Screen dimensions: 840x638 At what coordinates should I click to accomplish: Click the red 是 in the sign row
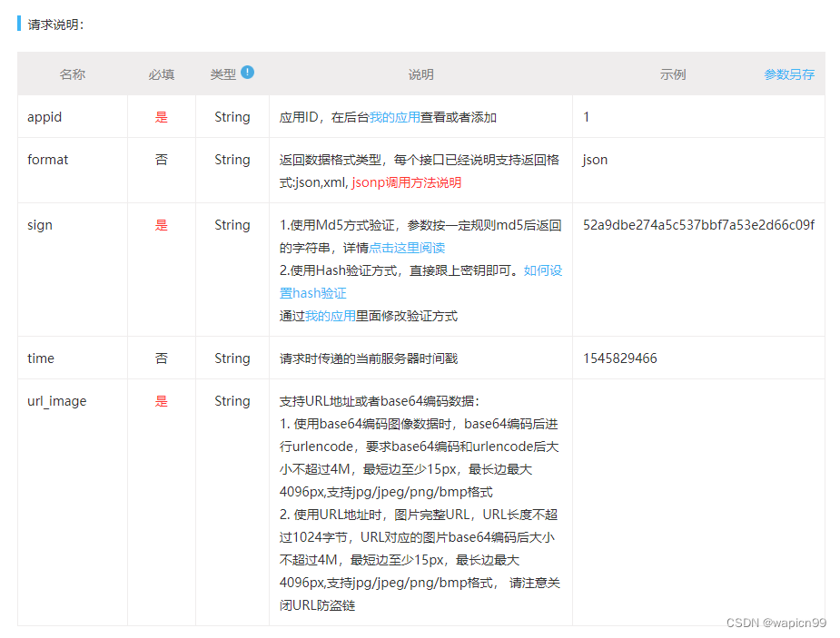point(162,225)
